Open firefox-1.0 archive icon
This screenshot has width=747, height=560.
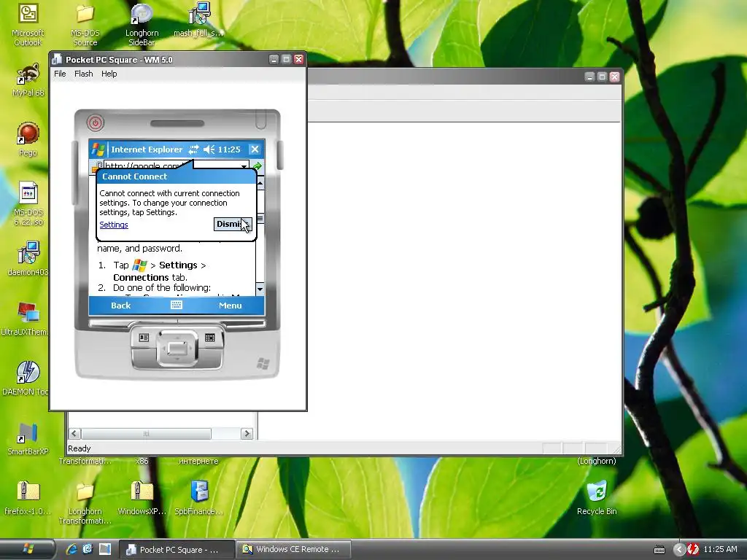pyautogui.click(x=28, y=498)
